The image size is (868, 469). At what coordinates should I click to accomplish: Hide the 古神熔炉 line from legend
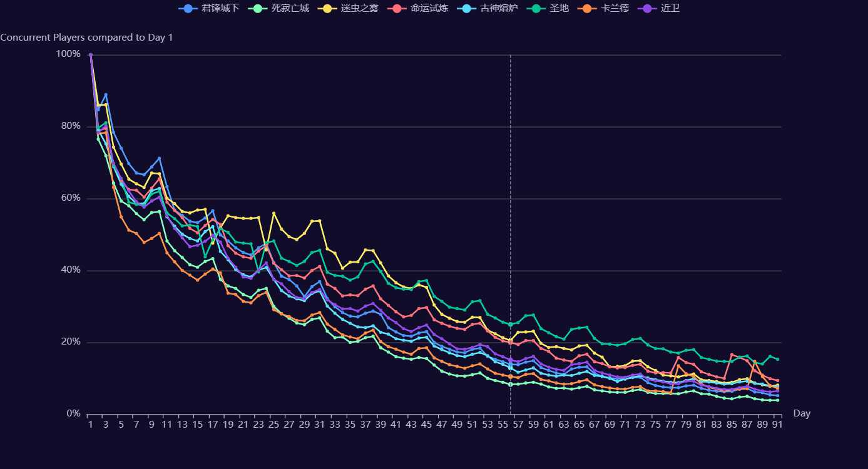(x=487, y=9)
